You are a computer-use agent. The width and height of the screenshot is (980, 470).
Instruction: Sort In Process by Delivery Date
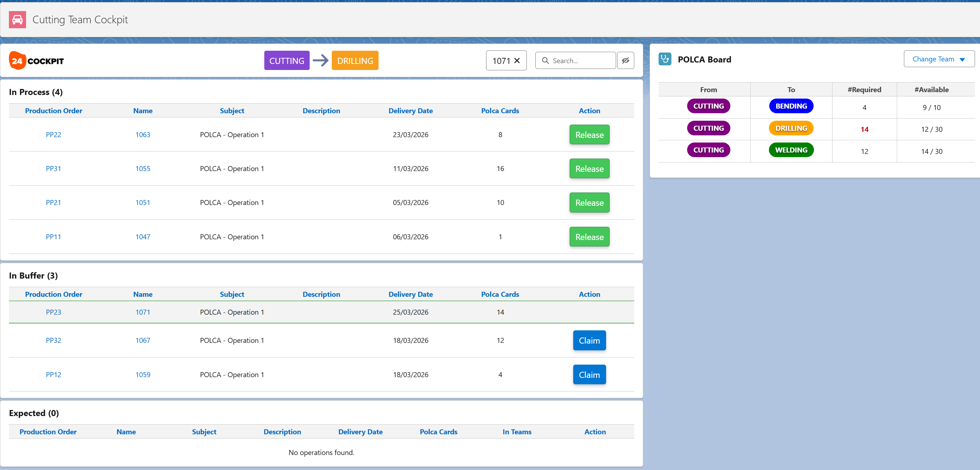tap(410, 111)
